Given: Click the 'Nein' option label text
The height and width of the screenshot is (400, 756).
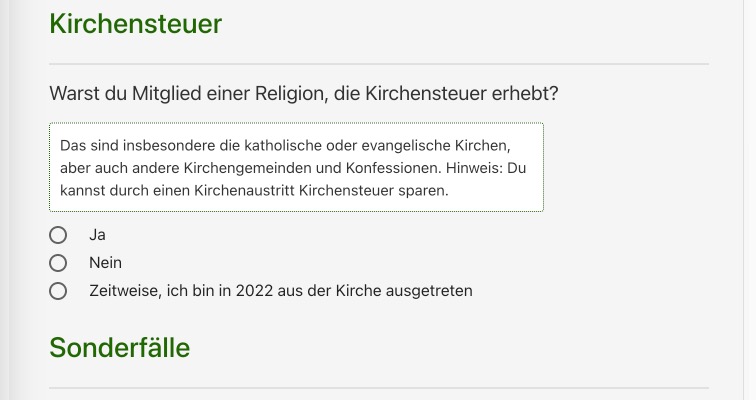Looking at the screenshot, I should (x=105, y=263).
